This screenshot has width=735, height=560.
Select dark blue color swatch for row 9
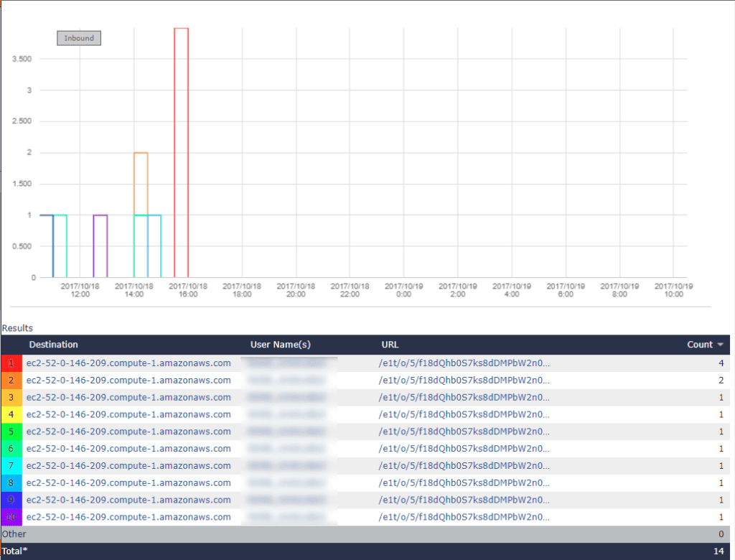click(11, 500)
